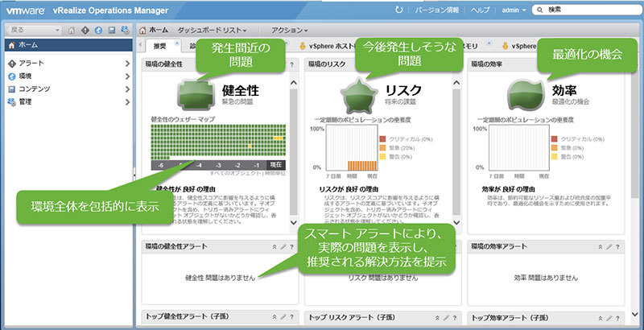The image size is (644, 330).
Task: Click the 健全性 問題はありません message
Action: [x=220, y=278]
